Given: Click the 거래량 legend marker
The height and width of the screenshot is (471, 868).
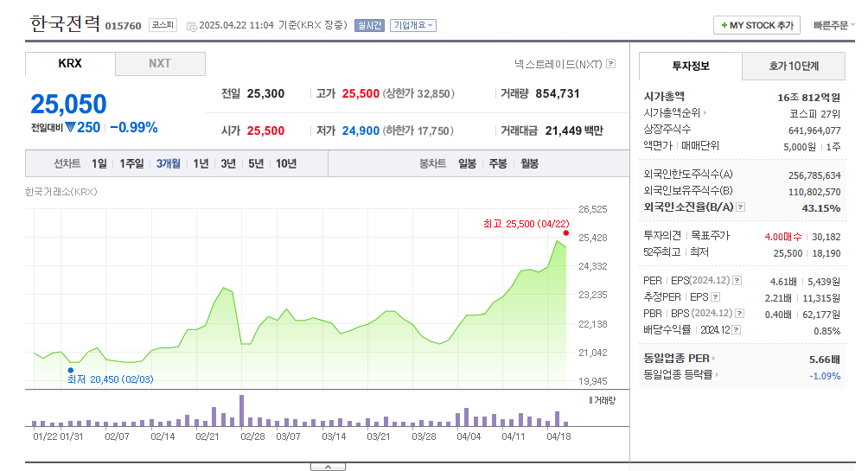Looking at the screenshot, I should [x=591, y=400].
